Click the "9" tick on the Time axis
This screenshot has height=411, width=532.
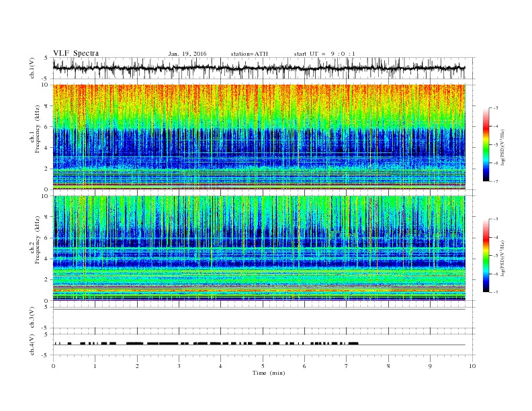click(x=430, y=366)
